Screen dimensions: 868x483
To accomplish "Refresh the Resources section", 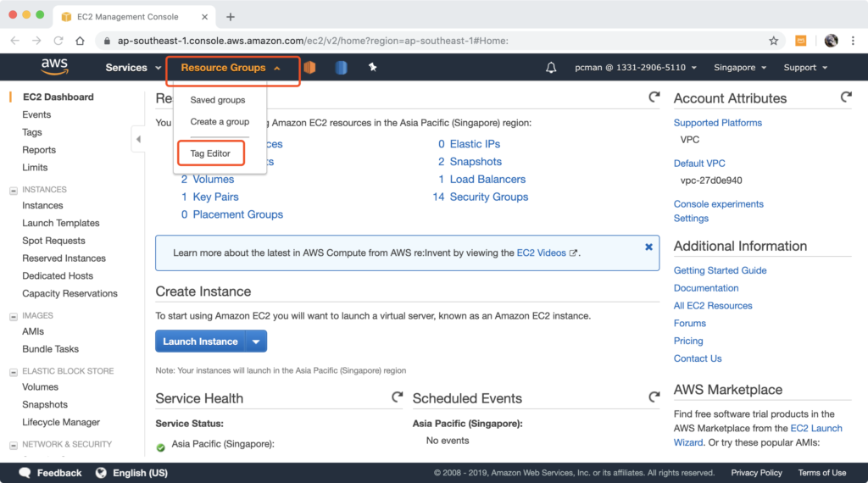I will click(x=654, y=97).
